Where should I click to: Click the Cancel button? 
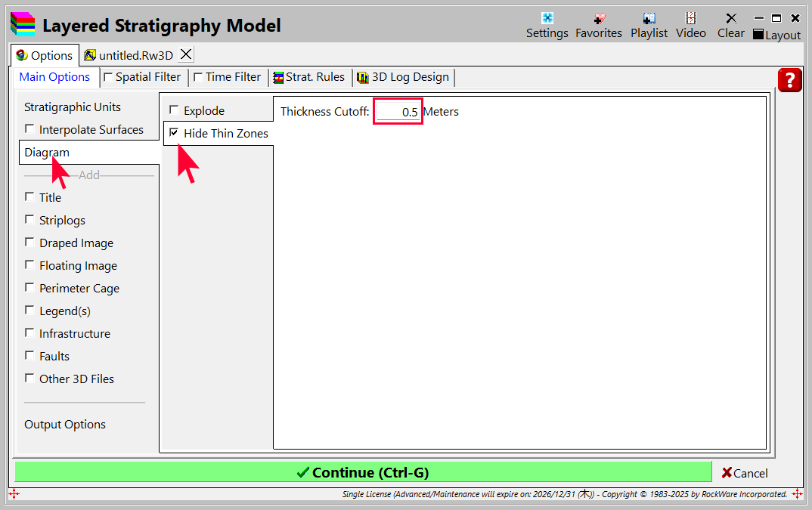point(744,473)
